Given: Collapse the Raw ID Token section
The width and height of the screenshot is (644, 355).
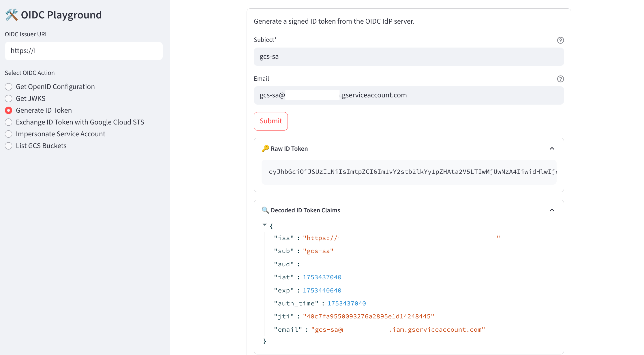Looking at the screenshot, I should pos(552,148).
